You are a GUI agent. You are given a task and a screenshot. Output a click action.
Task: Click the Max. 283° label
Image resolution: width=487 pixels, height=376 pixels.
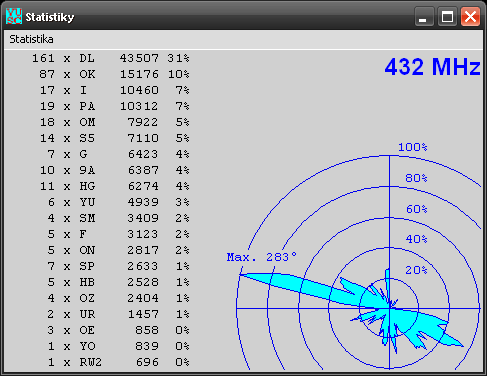(261, 257)
